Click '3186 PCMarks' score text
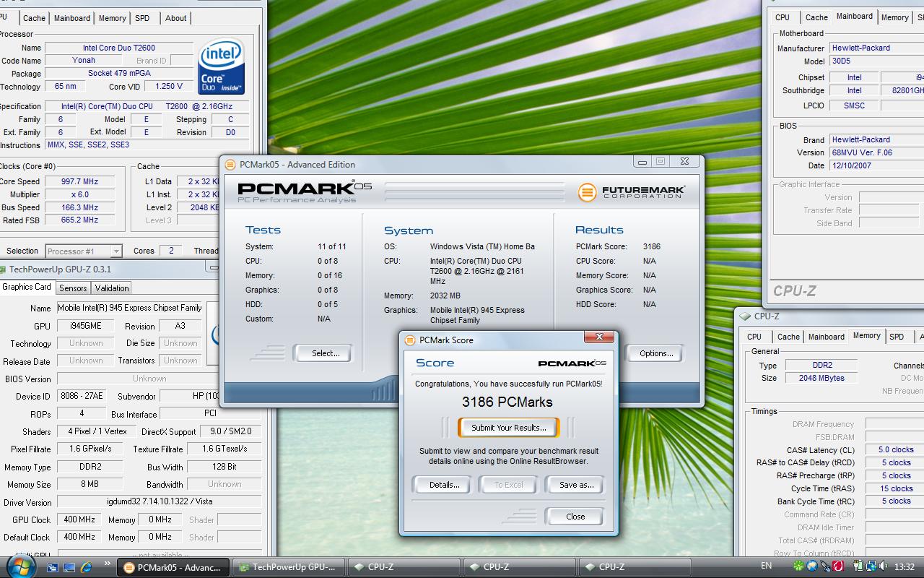This screenshot has width=924, height=578. click(507, 402)
